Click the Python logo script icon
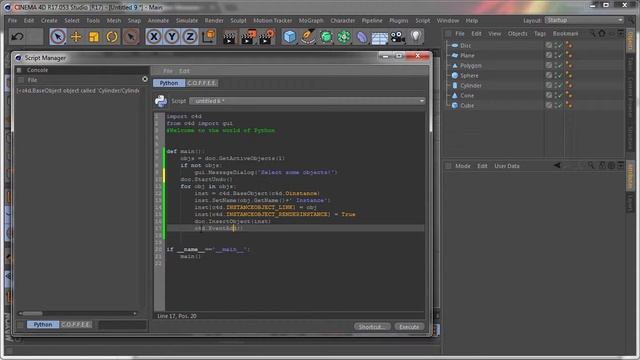Image resolution: width=640 pixels, height=360 pixels. tap(161, 101)
